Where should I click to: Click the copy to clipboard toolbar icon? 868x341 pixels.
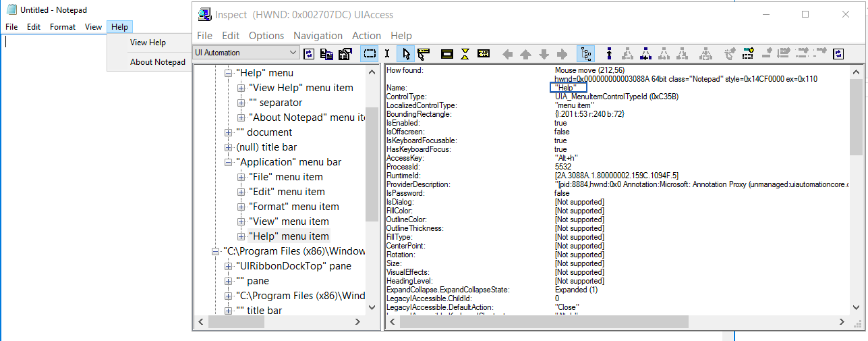click(326, 53)
